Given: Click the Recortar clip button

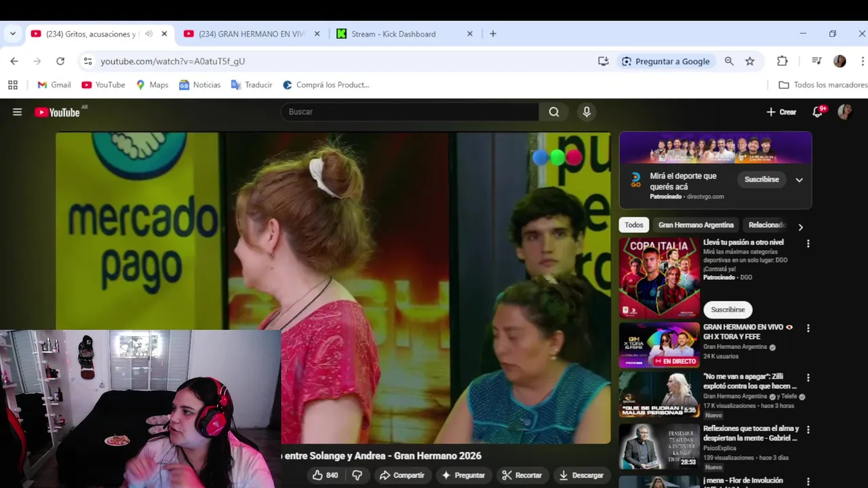Looking at the screenshot, I should point(521,475).
